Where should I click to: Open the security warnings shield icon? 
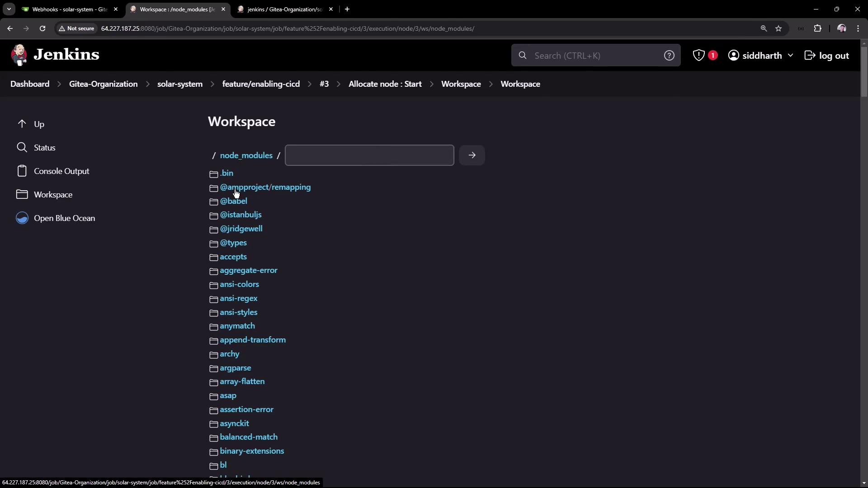tap(699, 55)
